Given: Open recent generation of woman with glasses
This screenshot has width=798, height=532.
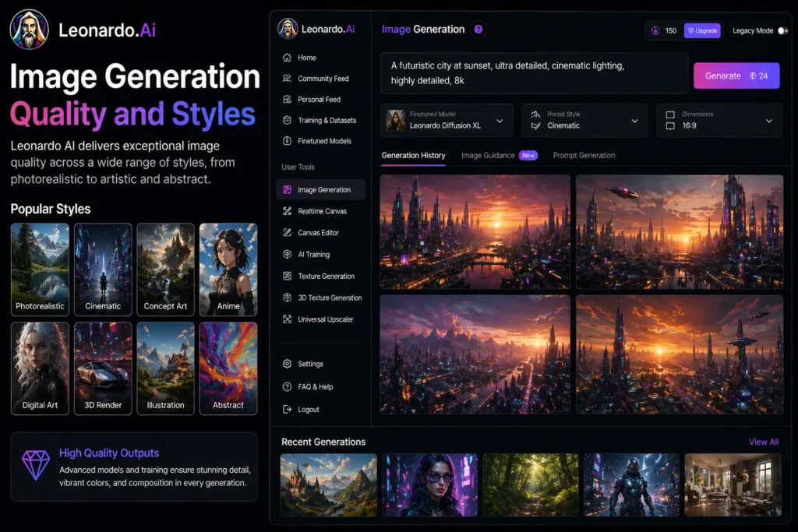Looking at the screenshot, I should (x=429, y=485).
